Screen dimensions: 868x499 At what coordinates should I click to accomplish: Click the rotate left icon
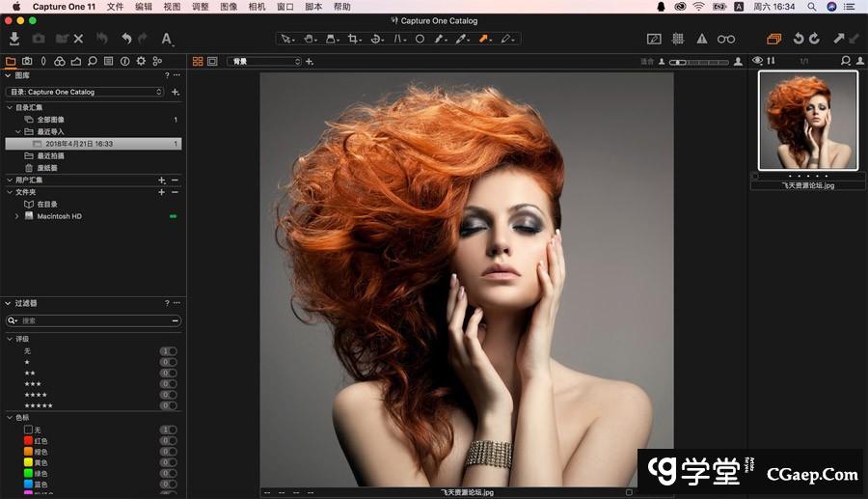[x=798, y=39]
